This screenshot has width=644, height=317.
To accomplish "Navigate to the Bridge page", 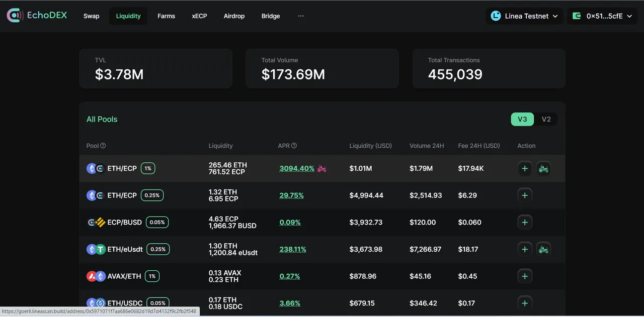I will (271, 16).
